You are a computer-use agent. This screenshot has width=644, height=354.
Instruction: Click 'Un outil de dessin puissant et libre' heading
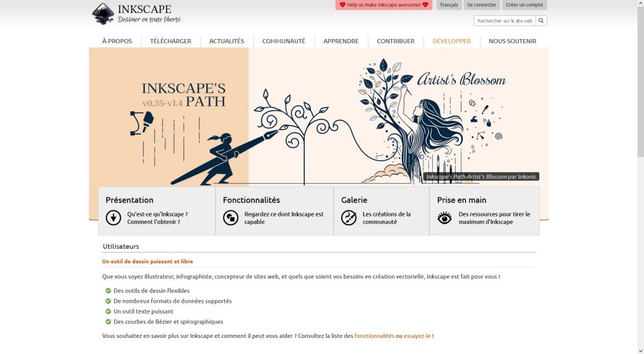(147, 261)
